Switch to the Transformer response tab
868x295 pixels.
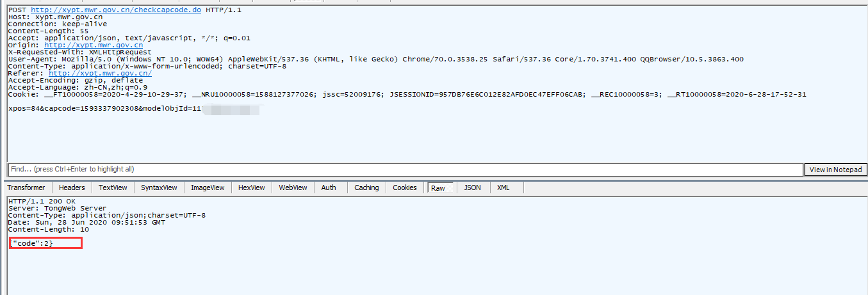click(26, 187)
